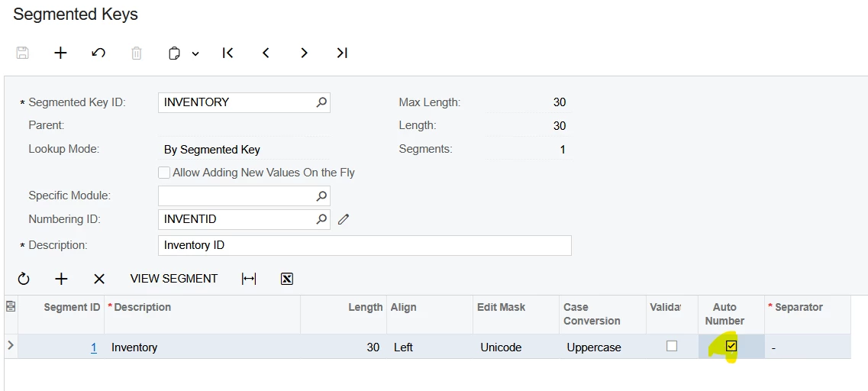The width and height of the screenshot is (868, 391).
Task: Refresh the segments grid
Action: tap(24, 279)
